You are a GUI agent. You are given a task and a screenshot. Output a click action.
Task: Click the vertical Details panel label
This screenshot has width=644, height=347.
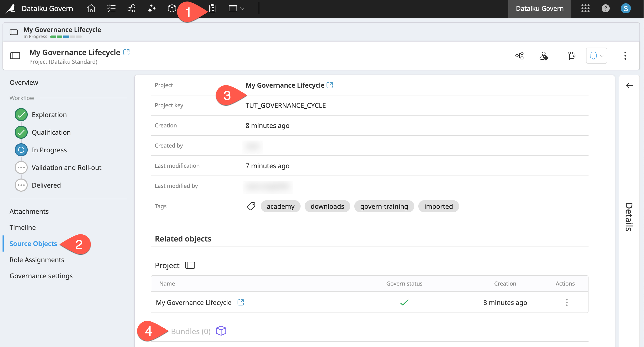(629, 217)
